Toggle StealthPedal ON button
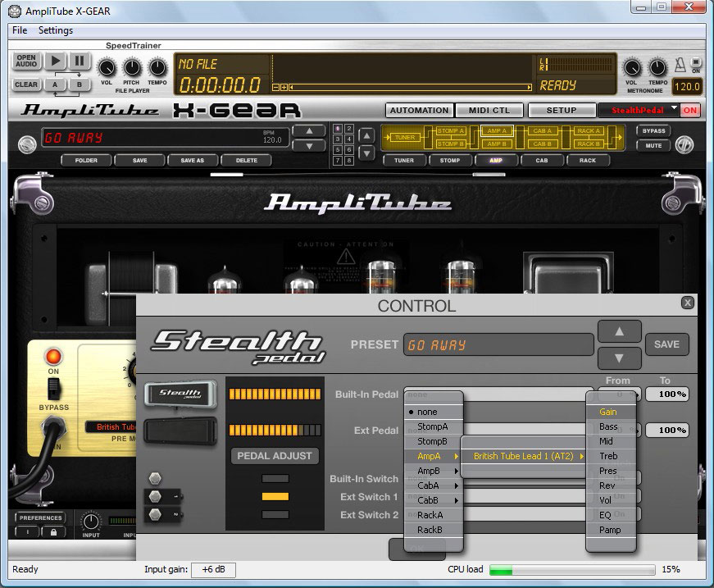This screenshot has height=588, width=714. coord(690,110)
